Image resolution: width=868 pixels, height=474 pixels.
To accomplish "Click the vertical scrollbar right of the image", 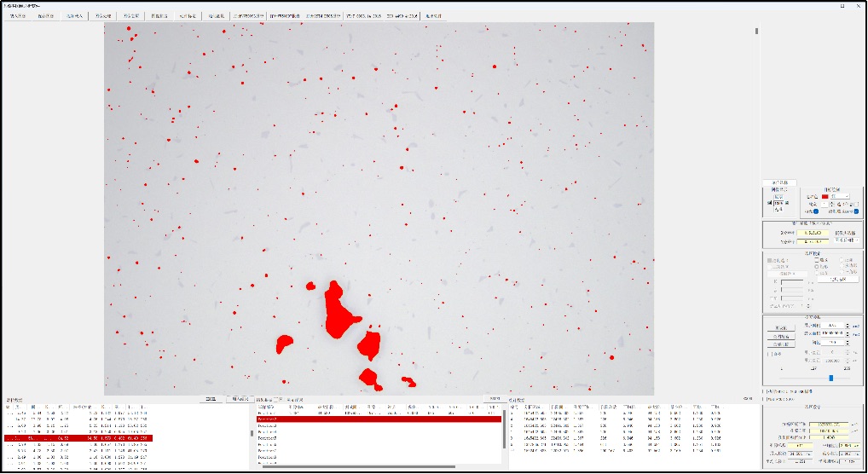I will coord(755,32).
